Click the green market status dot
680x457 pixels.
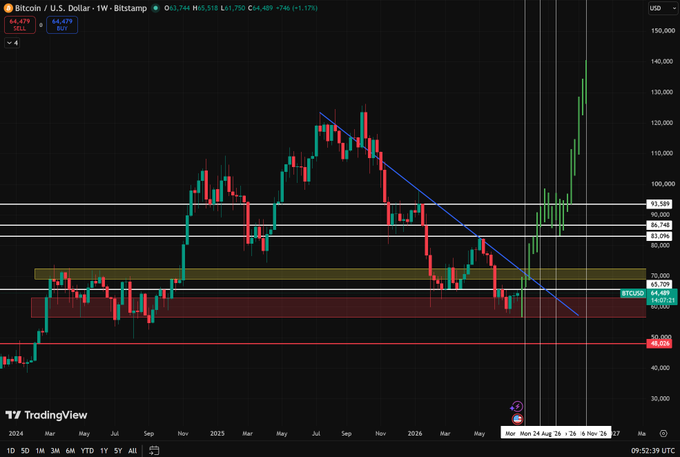click(x=155, y=8)
